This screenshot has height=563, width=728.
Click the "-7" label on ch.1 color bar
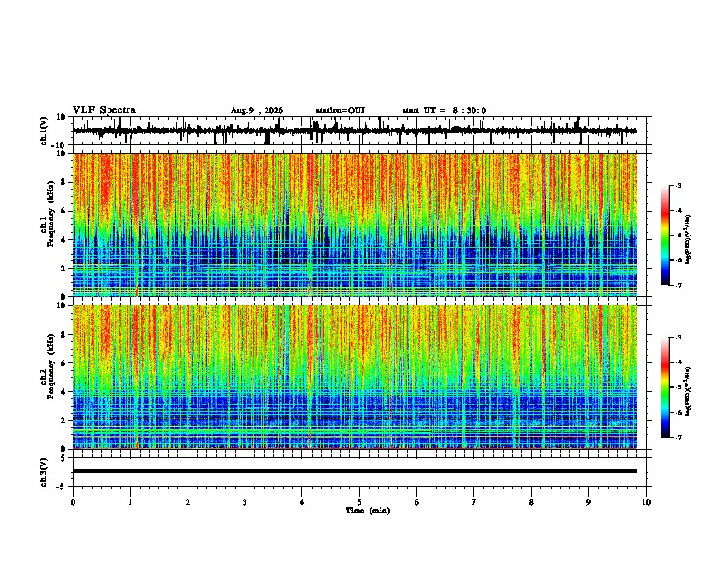tap(677, 285)
